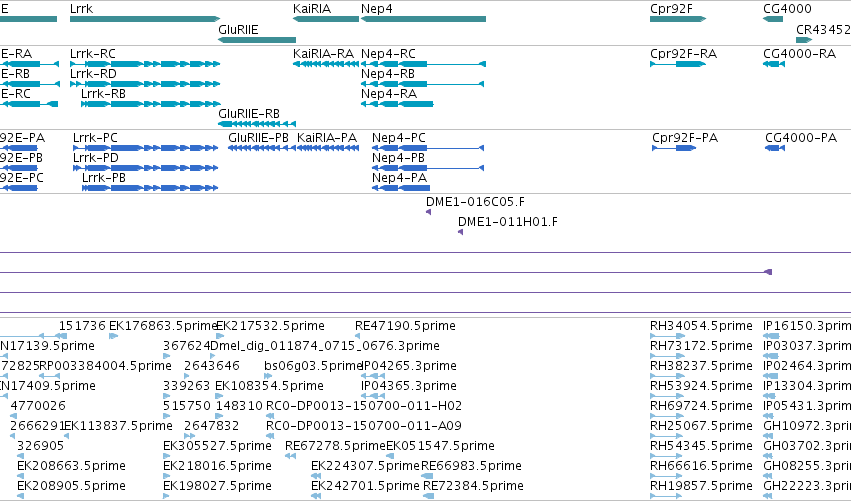
Task: Click the GluRIIE-PB protein label
Action: pyautogui.click(x=258, y=138)
